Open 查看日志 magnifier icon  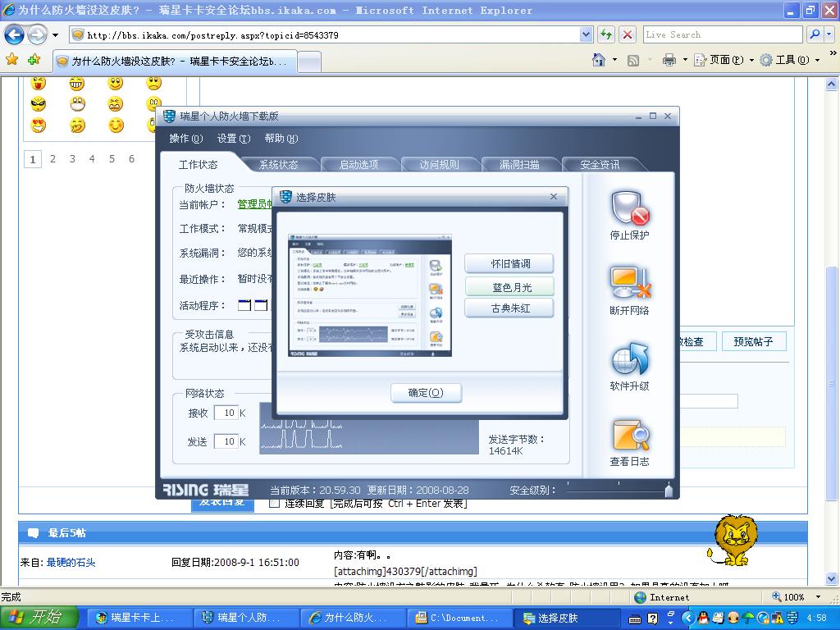pos(630,435)
